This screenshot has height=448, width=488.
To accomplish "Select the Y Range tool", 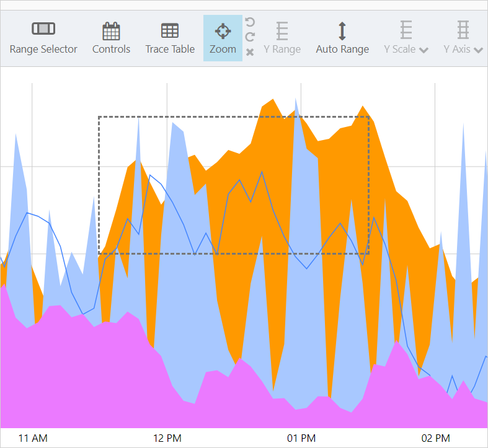I will 282,38.
